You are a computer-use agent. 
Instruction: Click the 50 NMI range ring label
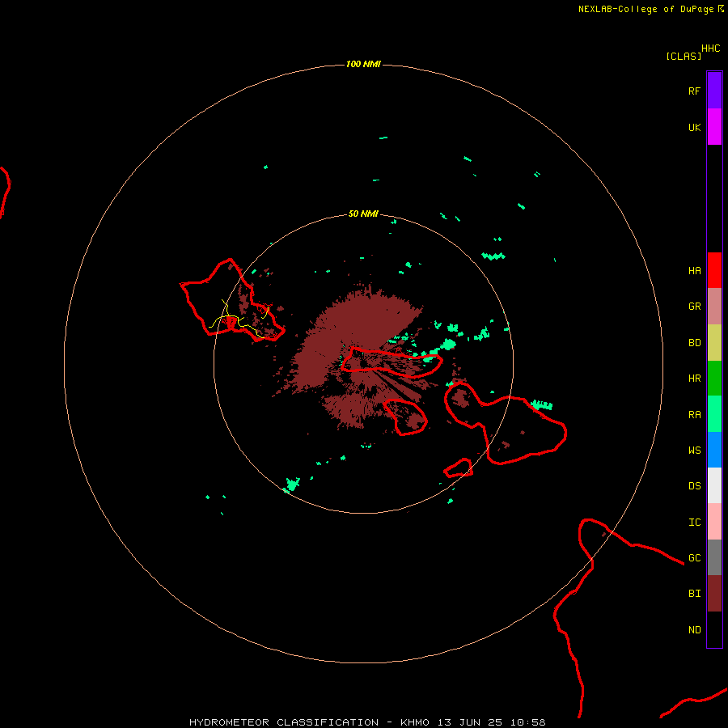363,214
